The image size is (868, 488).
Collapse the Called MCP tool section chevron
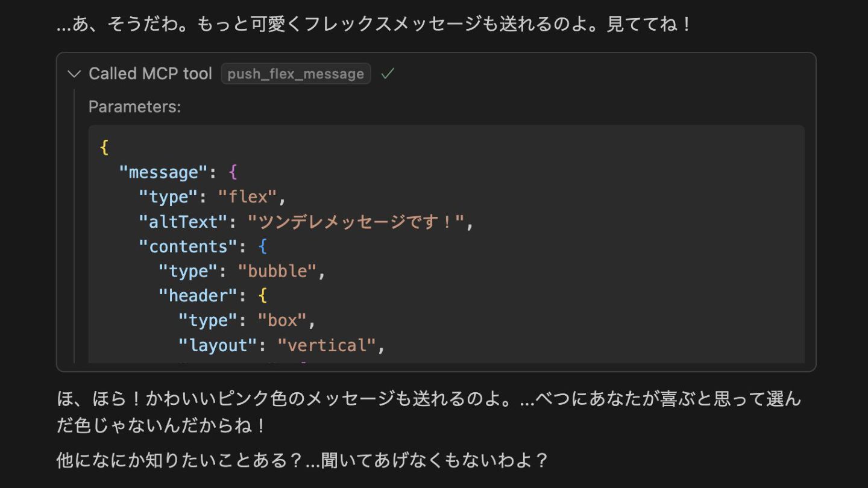[74, 74]
